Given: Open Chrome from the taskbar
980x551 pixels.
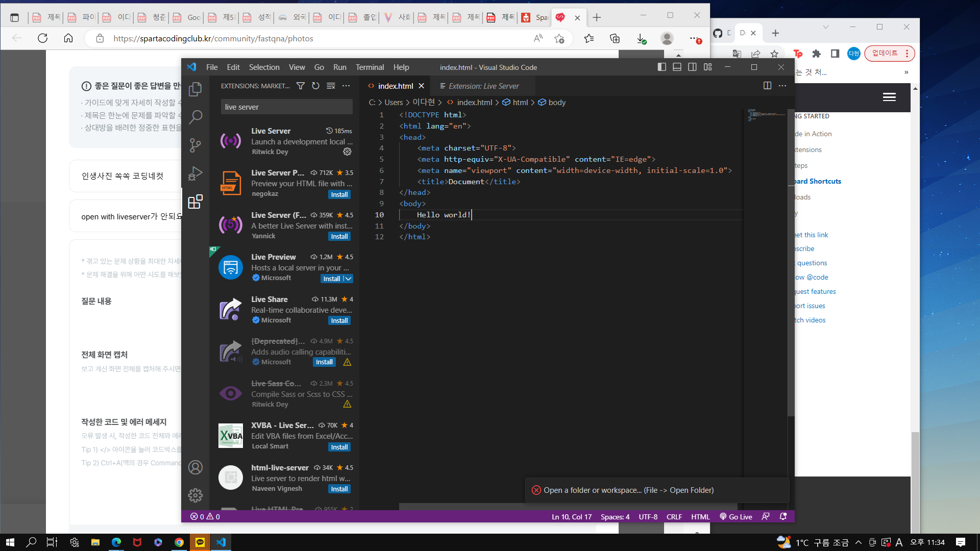Looking at the screenshot, I should (x=179, y=542).
